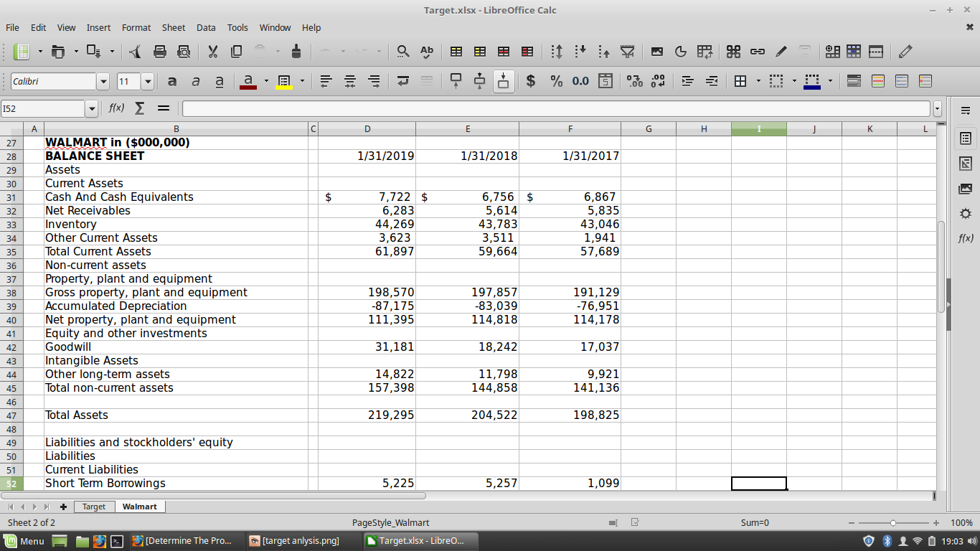Viewport: 980px width, 551px height.
Task: Center cell text horizontally
Action: pos(350,81)
